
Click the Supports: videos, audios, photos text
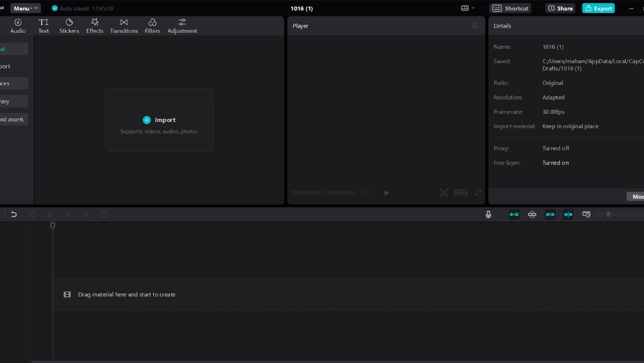pyautogui.click(x=159, y=131)
